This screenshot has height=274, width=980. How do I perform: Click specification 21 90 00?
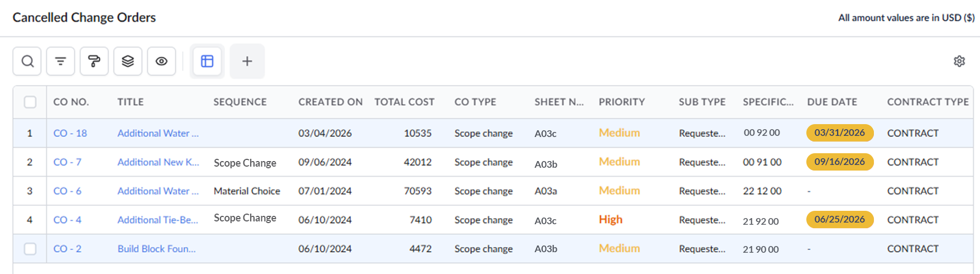(761, 249)
